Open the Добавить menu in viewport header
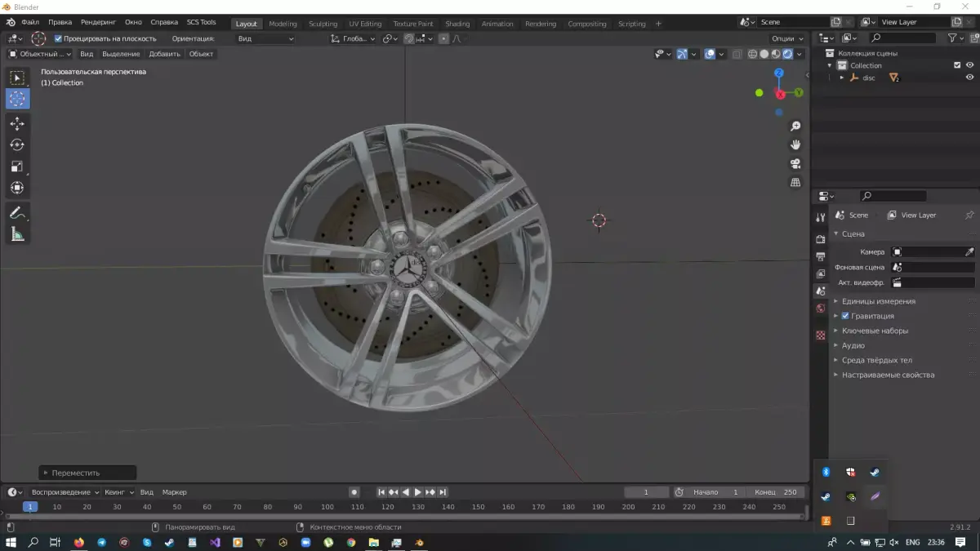Viewport: 980px width, 551px height. tap(164, 54)
